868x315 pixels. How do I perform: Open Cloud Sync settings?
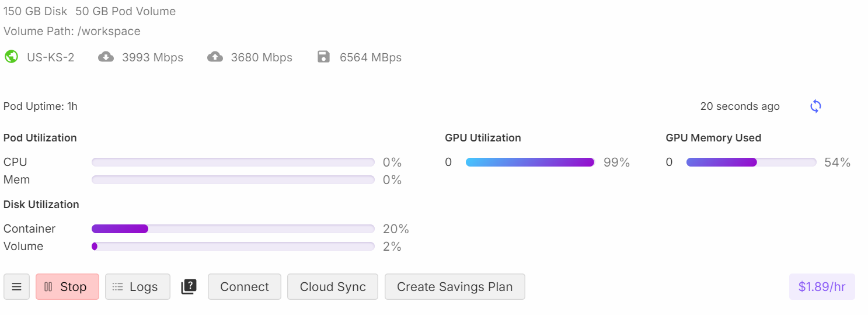(333, 287)
